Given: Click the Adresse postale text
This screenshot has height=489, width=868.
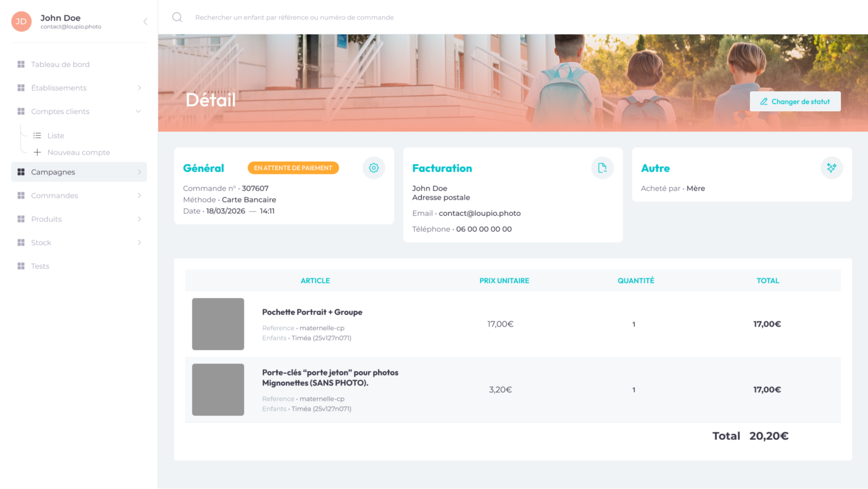Looking at the screenshot, I should (x=441, y=198).
